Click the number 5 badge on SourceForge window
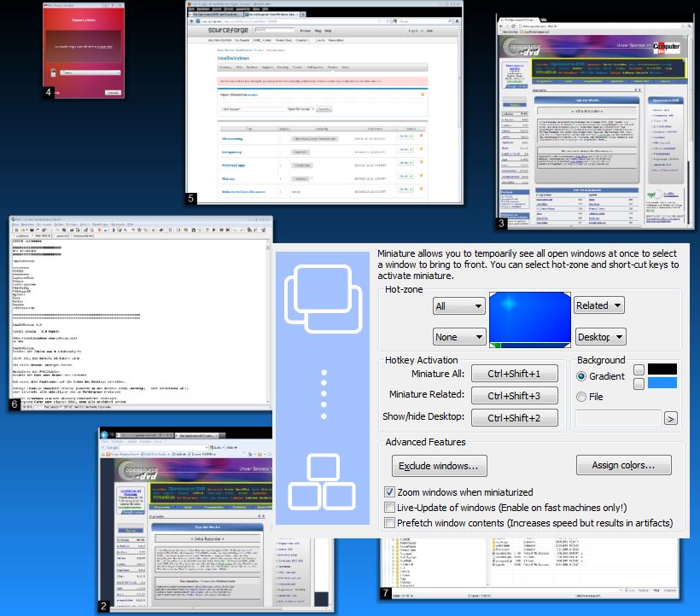This screenshot has width=700, height=616. [x=191, y=198]
